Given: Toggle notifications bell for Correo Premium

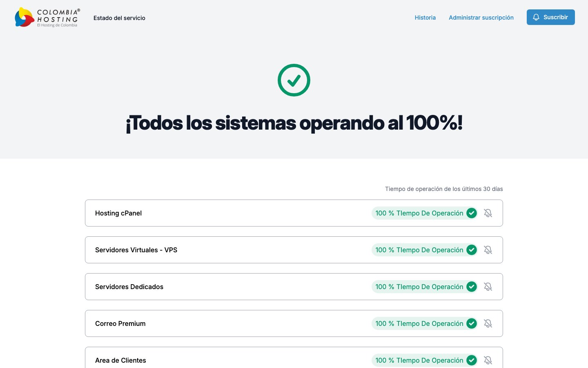Looking at the screenshot, I should [488, 323].
